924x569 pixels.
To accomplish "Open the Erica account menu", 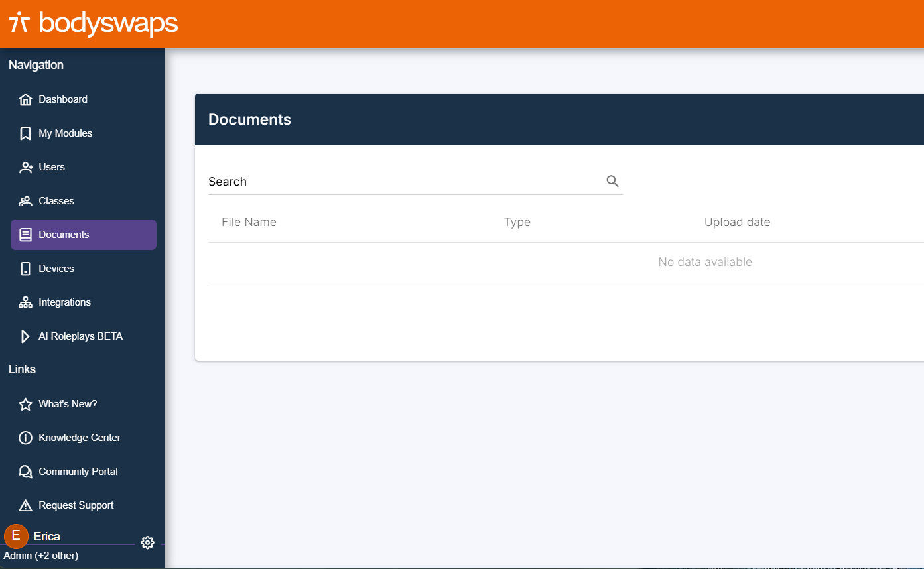I will pos(47,536).
